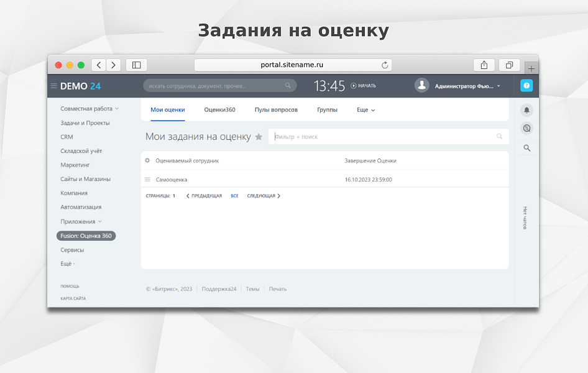
Task: Open the Поддержка24 link in the footer
Action: [218, 288]
